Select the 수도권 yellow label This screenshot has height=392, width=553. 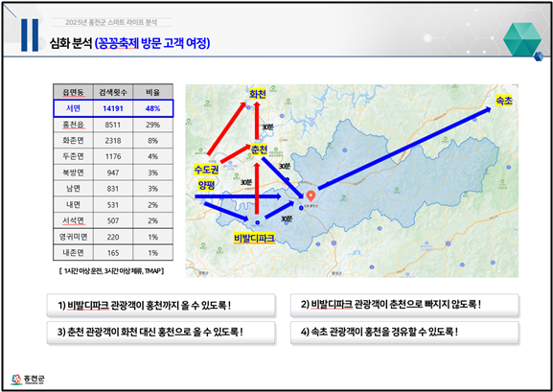coord(207,170)
